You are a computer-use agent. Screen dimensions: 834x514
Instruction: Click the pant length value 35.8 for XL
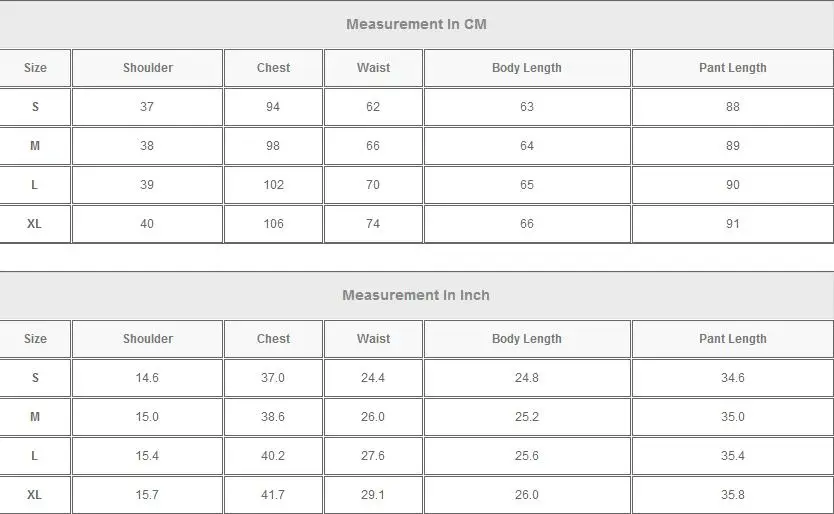pos(733,495)
